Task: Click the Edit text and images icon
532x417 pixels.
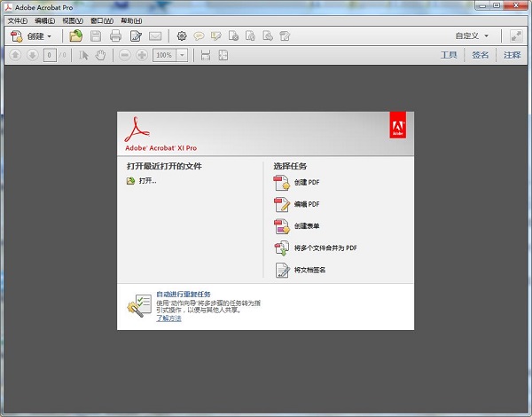Action: (x=136, y=35)
